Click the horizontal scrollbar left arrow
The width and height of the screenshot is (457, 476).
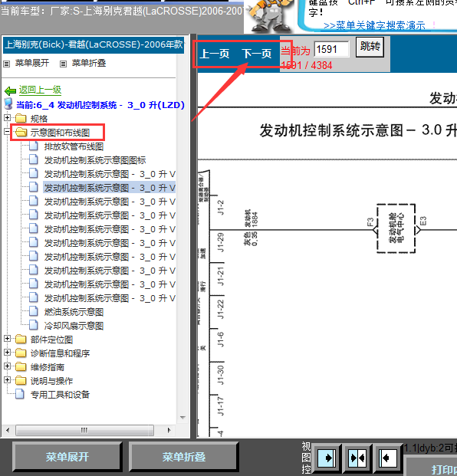[8, 430]
